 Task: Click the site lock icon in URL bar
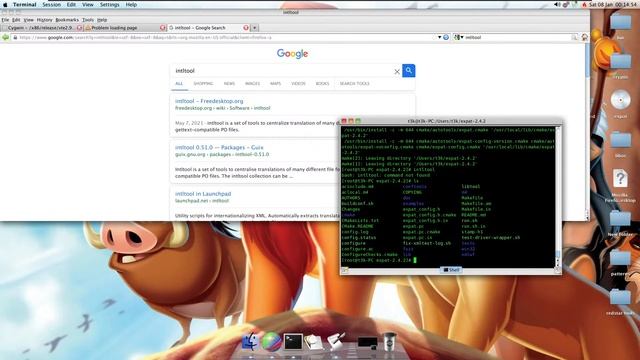pyautogui.click(x=15, y=38)
